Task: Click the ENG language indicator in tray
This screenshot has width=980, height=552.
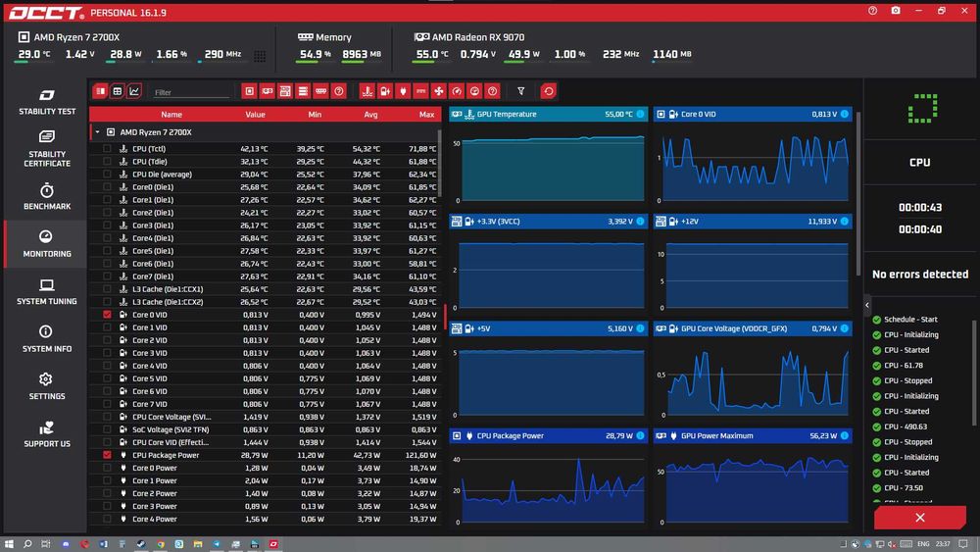Action: click(x=923, y=544)
